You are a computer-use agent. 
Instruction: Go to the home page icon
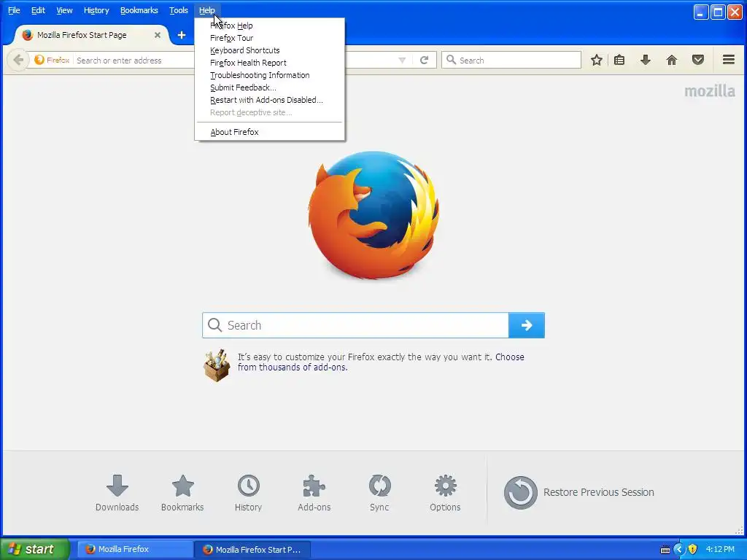672,60
